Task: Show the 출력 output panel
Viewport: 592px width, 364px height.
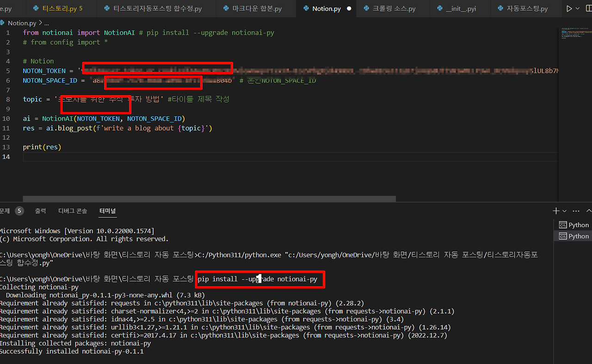Action: pos(40,211)
